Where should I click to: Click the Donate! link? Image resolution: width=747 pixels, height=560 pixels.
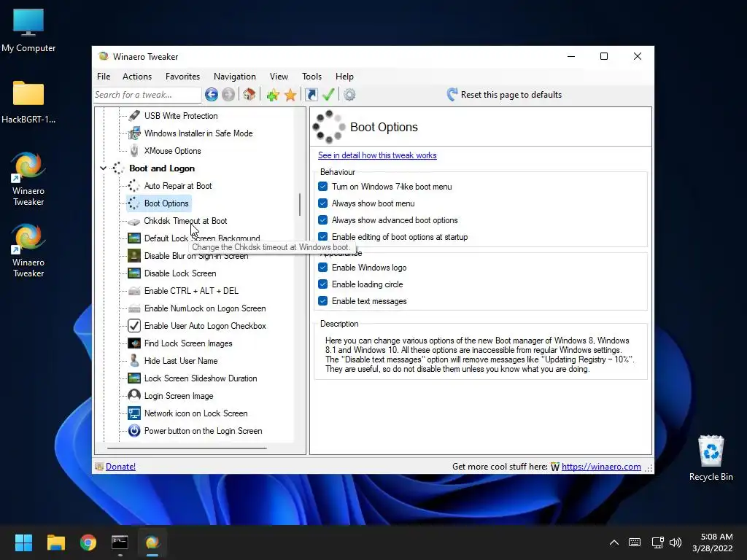tap(120, 467)
